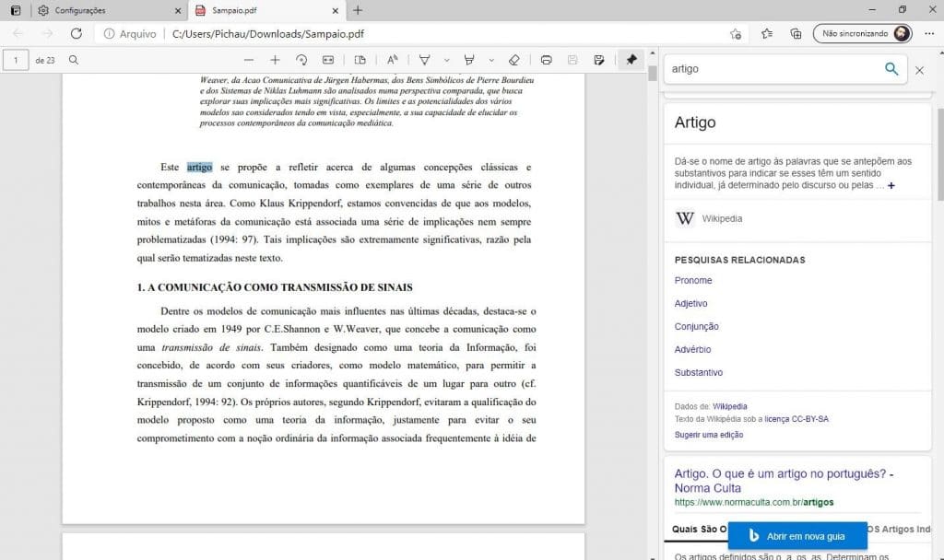The width and height of the screenshot is (944, 560).
Task: Unpin the PDF toolbar
Action: tap(631, 60)
